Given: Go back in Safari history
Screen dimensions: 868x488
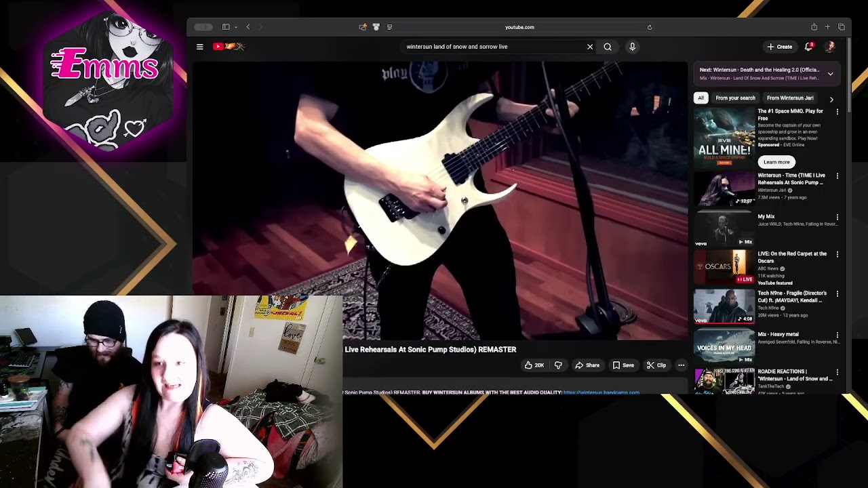Looking at the screenshot, I should 248,27.
